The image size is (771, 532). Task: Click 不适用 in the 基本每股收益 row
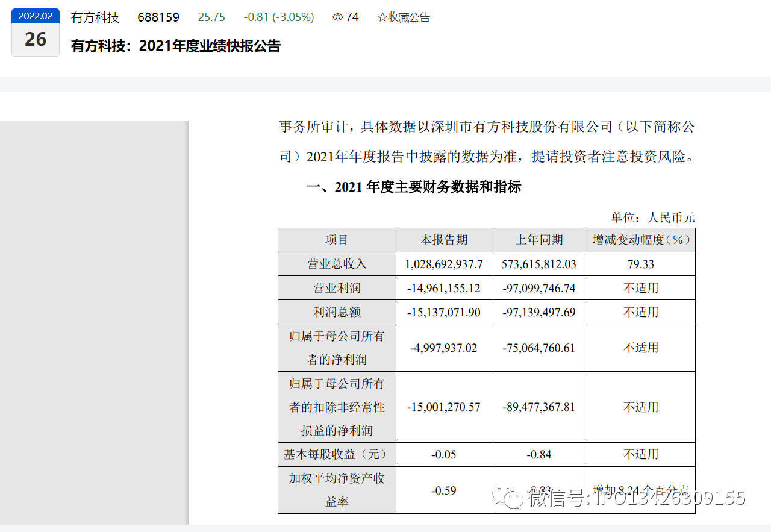pos(641,454)
